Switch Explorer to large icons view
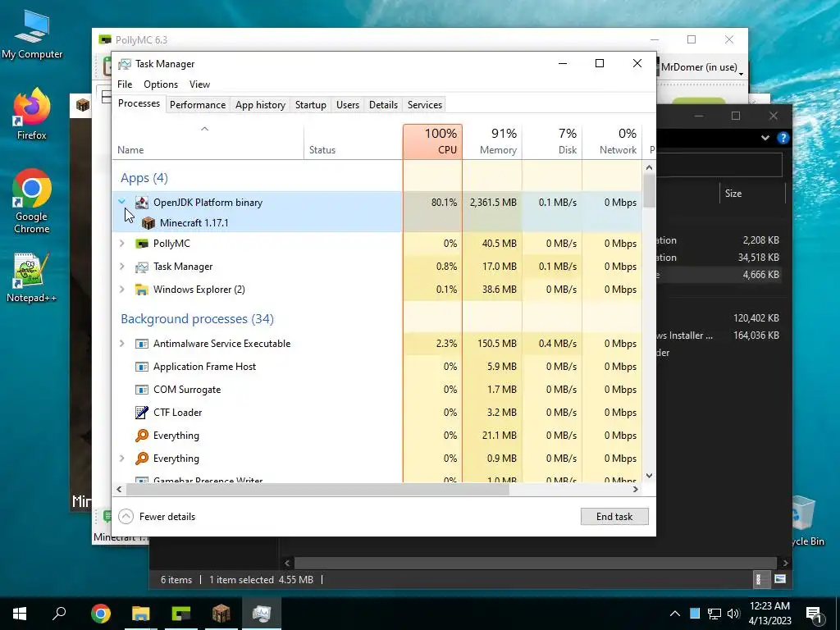 point(780,579)
